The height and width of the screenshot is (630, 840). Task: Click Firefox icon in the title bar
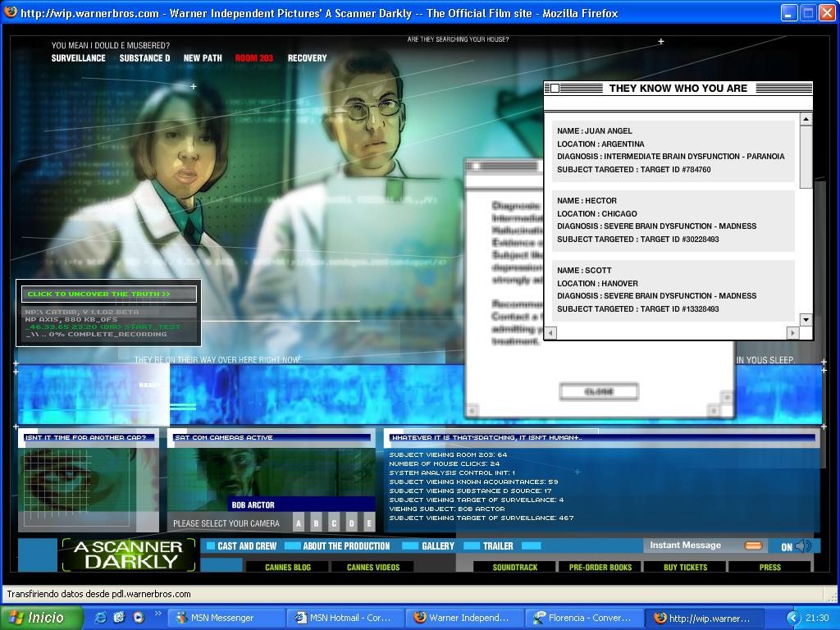coord(10,11)
